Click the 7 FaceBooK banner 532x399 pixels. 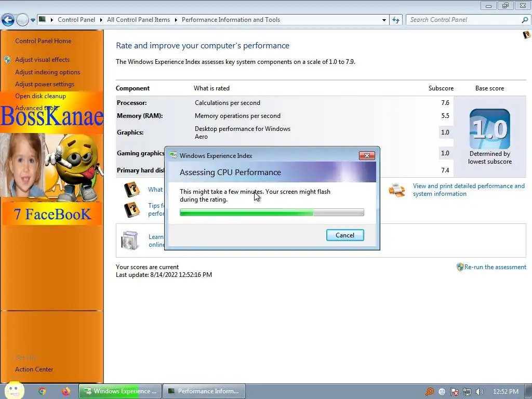pos(52,214)
